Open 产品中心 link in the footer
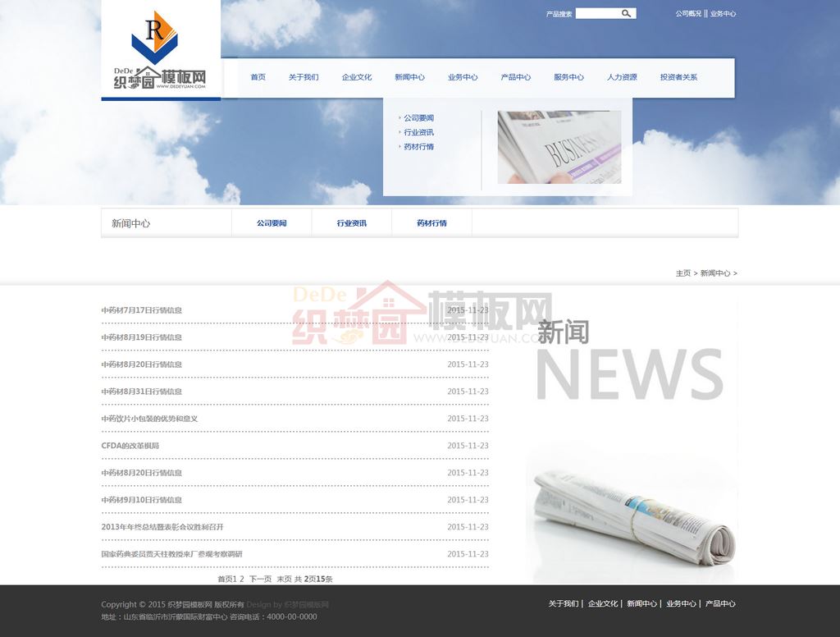 [x=720, y=603]
